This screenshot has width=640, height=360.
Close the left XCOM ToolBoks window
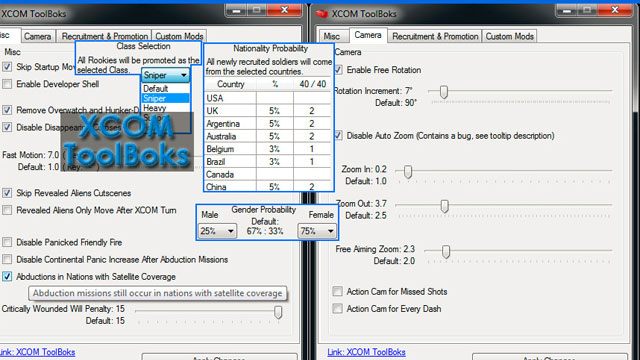(x=284, y=10)
